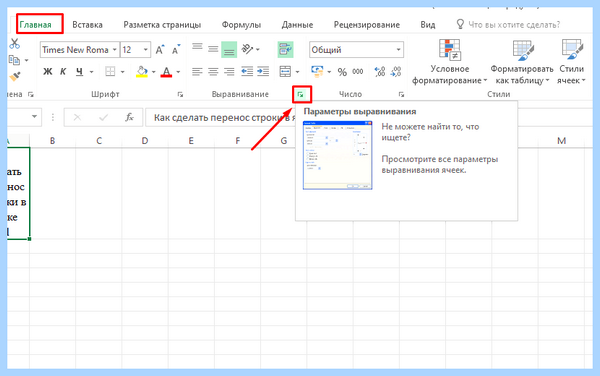Increase indent
Viewport: 600px width, 376px height.
tap(263, 72)
